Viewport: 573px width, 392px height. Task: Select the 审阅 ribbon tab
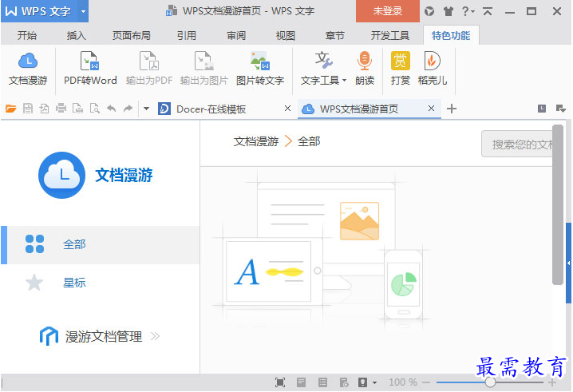[236, 35]
